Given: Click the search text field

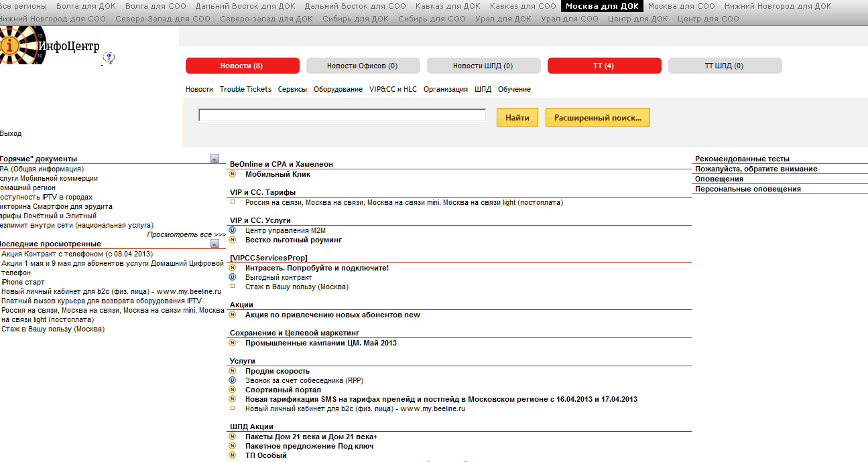Looking at the screenshot, I should [x=342, y=115].
